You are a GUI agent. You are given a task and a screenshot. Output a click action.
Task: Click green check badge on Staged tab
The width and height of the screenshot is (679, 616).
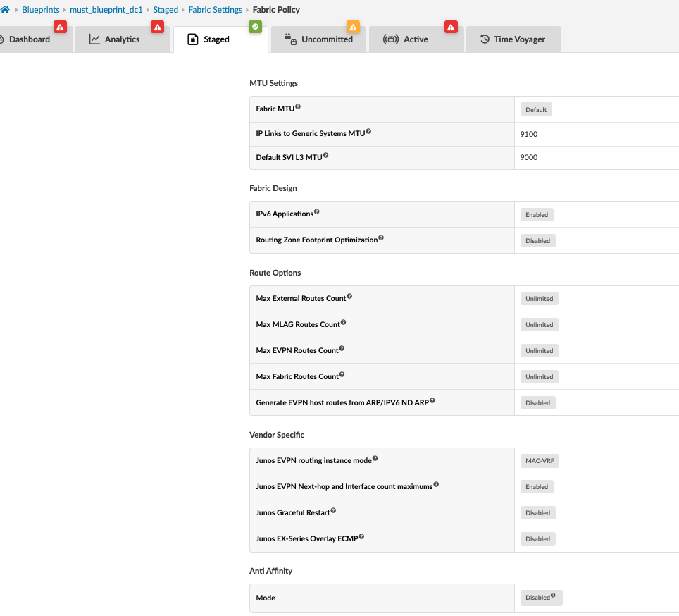(x=255, y=27)
